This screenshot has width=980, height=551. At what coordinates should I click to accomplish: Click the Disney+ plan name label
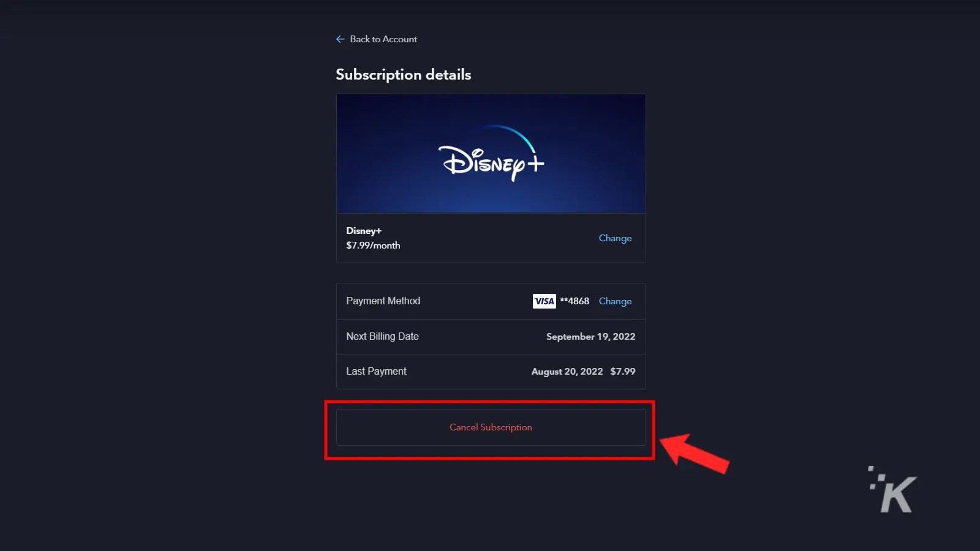pyautogui.click(x=364, y=230)
